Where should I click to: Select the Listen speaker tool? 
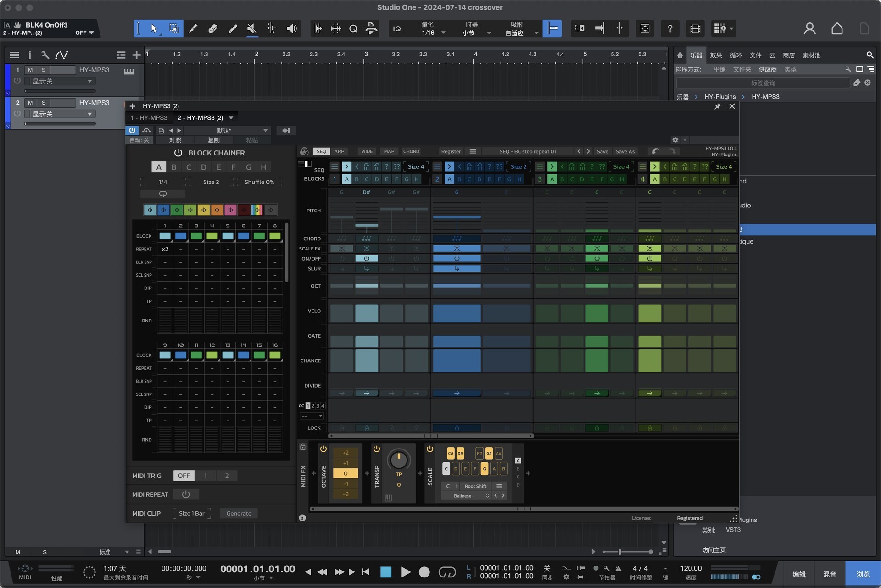(291, 28)
